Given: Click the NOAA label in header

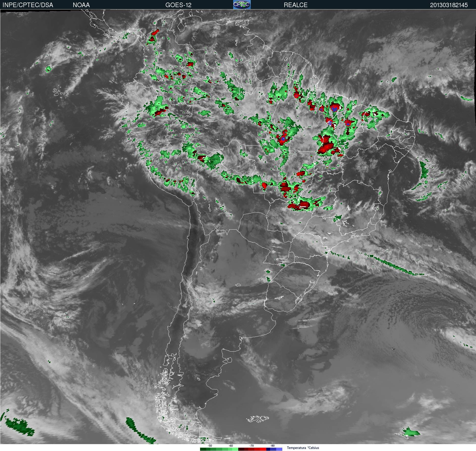Looking at the screenshot, I should tap(81, 5).
